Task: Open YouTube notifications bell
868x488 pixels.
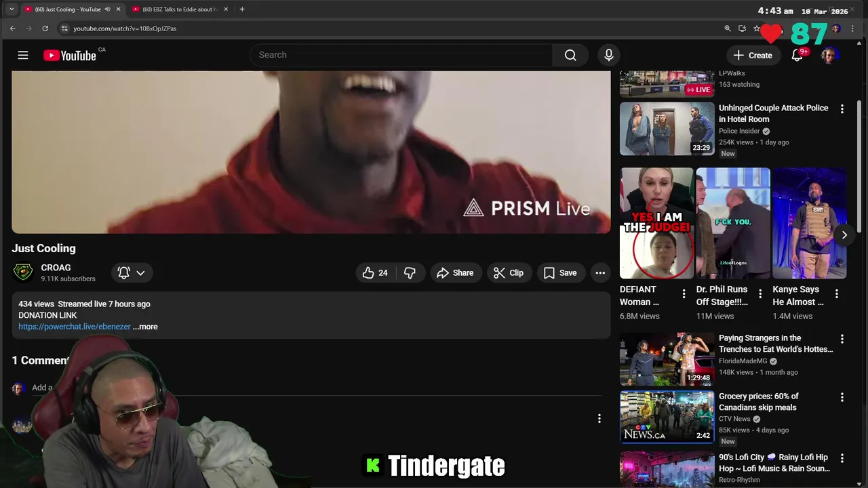Action: point(797,55)
